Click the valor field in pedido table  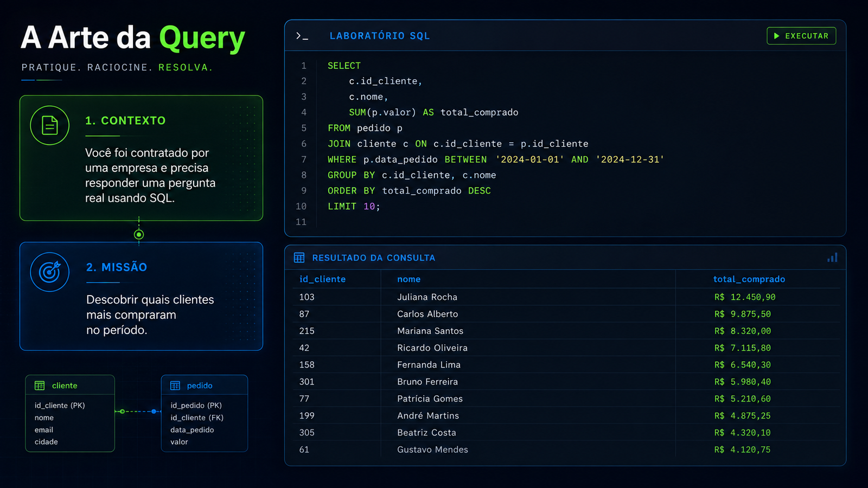pos(179,442)
